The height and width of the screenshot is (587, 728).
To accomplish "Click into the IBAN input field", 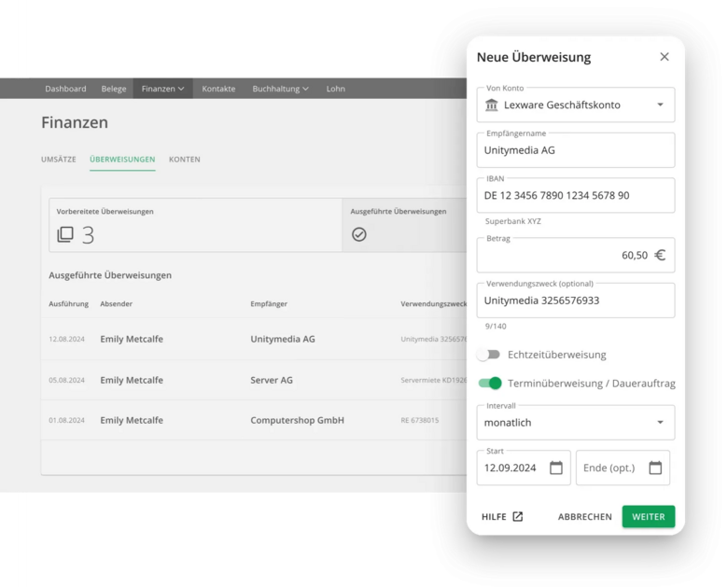I will [575, 196].
